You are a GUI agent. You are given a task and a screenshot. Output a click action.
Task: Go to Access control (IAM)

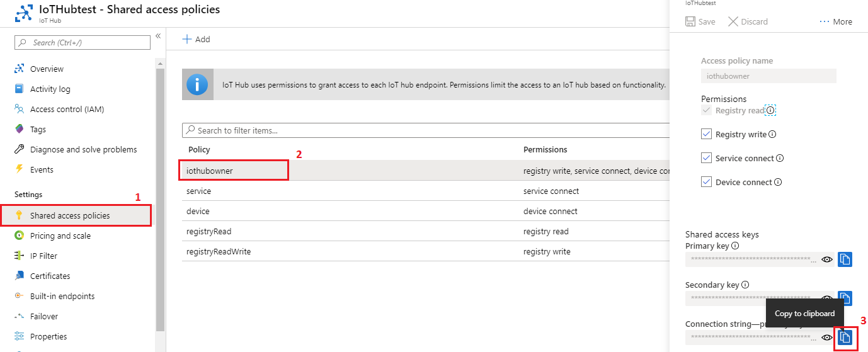pyautogui.click(x=67, y=109)
